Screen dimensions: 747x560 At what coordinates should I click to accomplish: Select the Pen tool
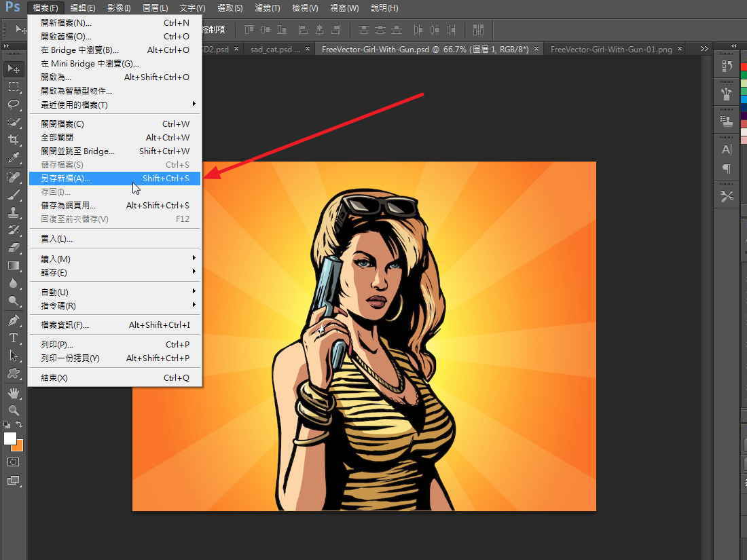pos(14,320)
